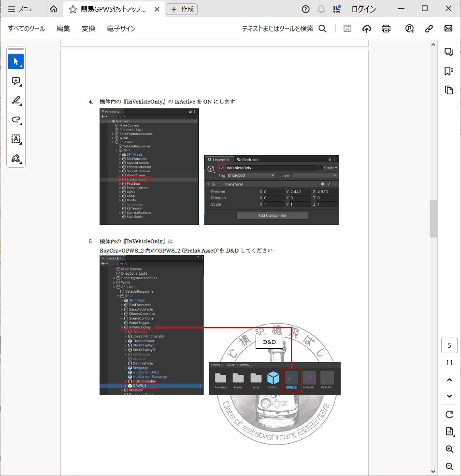Upload to cloud icon
The image size is (461, 476).
367,29
